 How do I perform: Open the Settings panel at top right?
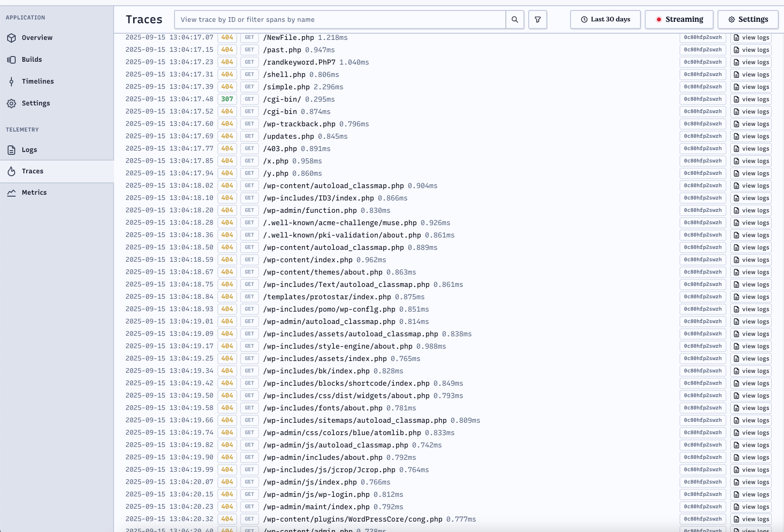point(747,19)
